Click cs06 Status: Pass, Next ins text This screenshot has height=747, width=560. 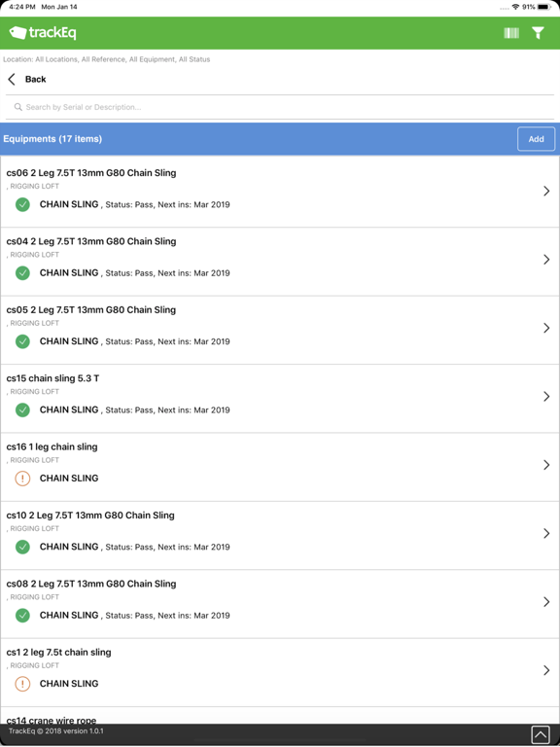coord(167,205)
